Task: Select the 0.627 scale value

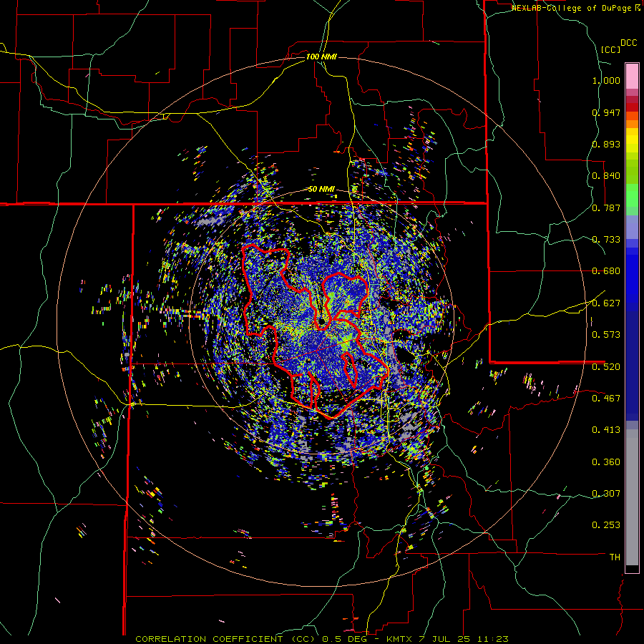Action: point(606,303)
